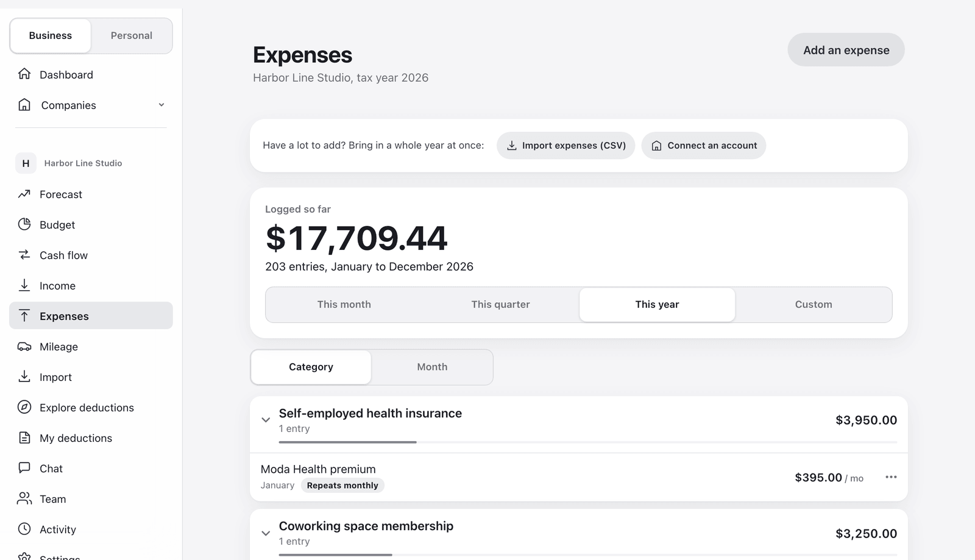Image resolution: width=975 pixels, height=560 pixels.
Task: Click the Cash flow arrows icon
Action: tap(24, 255)
